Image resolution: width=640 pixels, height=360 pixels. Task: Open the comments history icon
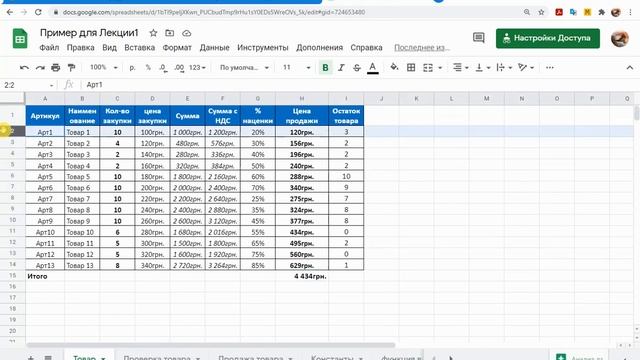479,38
